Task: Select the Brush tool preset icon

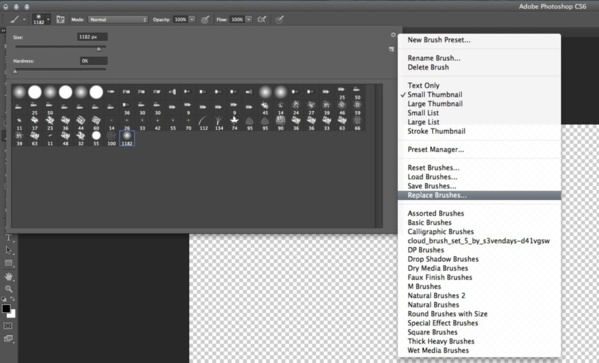Action: click(15, 19)
